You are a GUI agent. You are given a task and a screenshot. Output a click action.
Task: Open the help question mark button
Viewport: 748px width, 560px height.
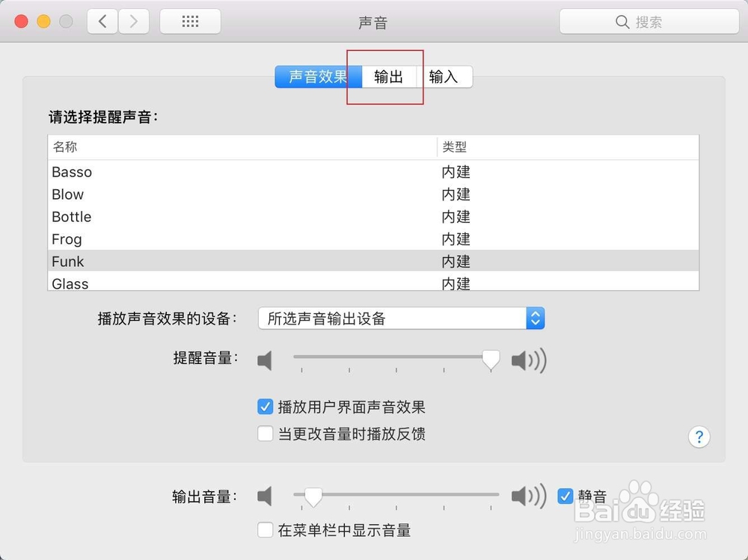[x=699, y=437]
